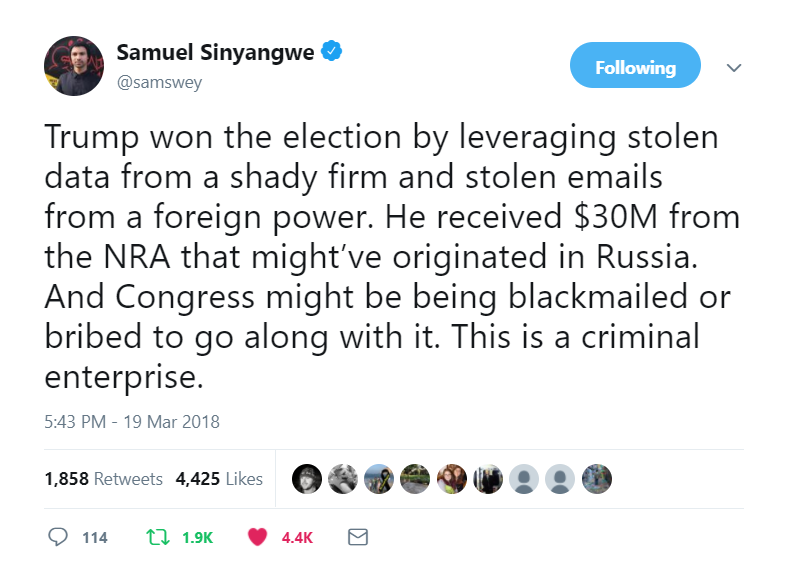Click the 1.9K retweet count
This screenshot has height=563, width=787.
click(197, 537)
